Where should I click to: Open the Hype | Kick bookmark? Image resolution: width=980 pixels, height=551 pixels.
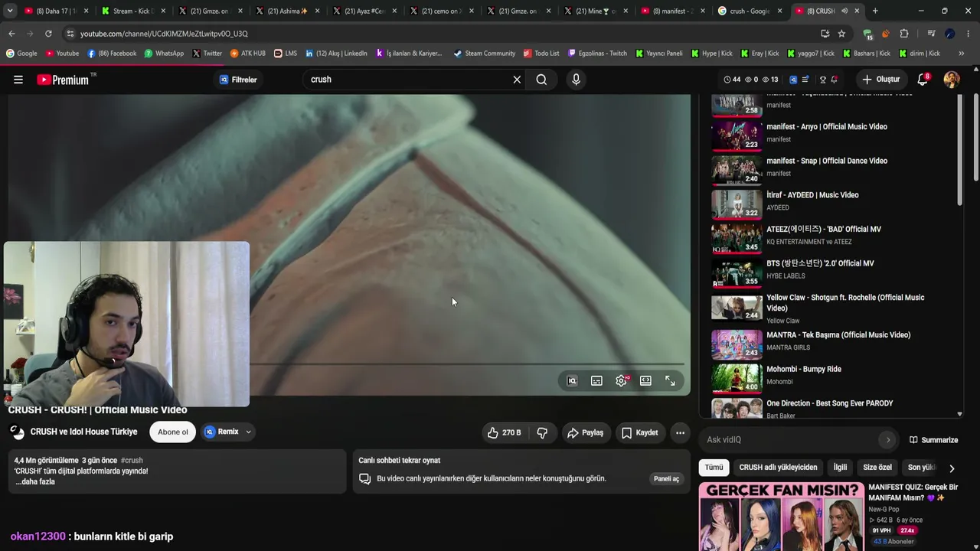coord(713,54)
